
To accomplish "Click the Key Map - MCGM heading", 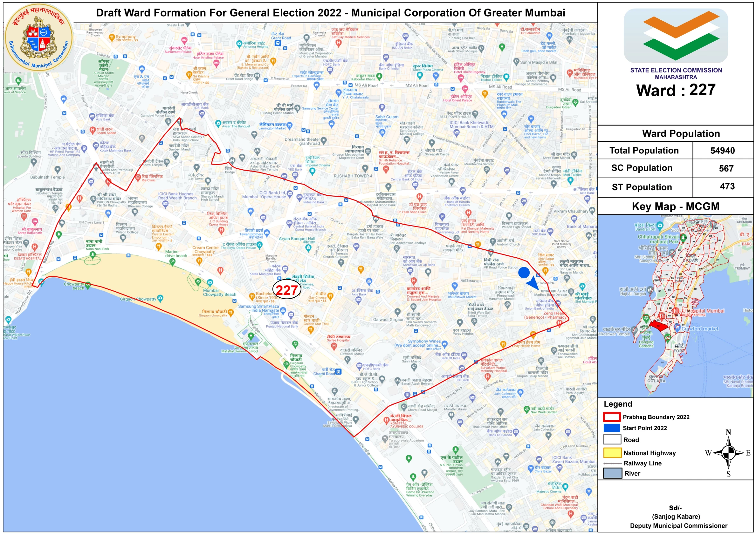I will click(675, 206).
